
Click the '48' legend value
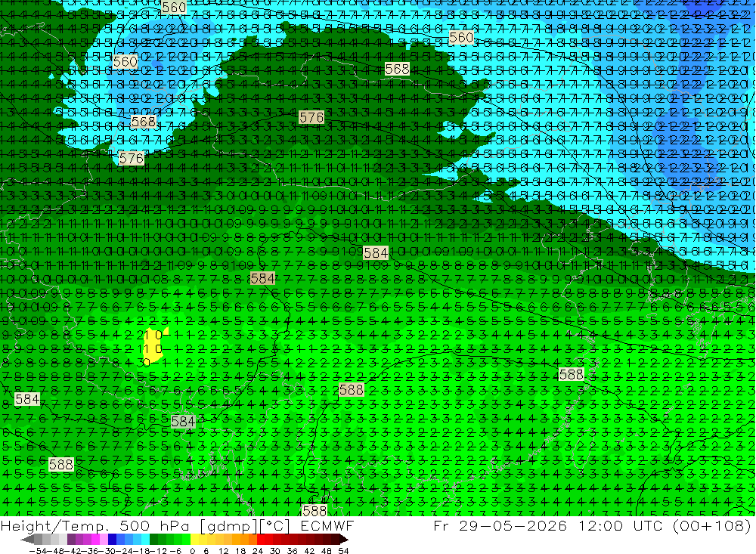(327, 551)
